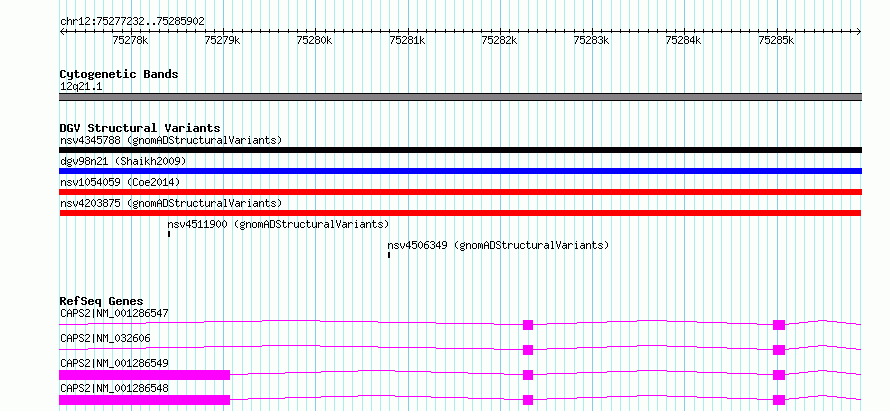
Task: Click the 75278k ruler tick label
Action: (130, 40)
